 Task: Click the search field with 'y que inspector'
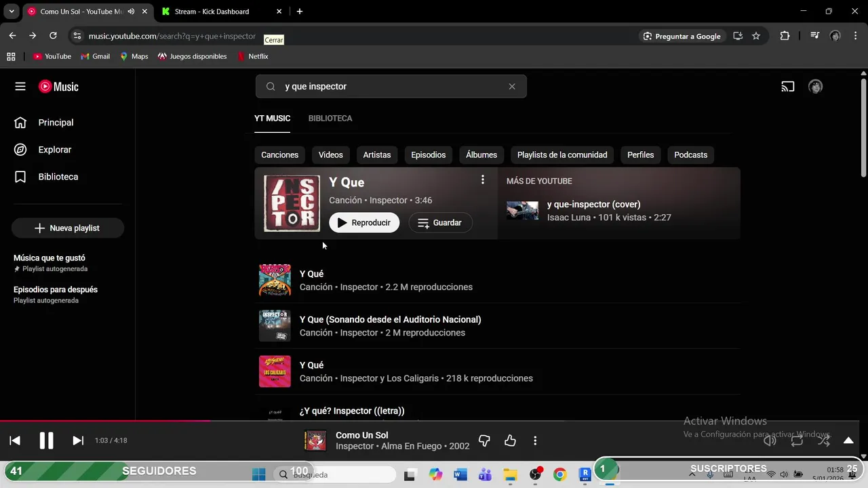point(391,87)
